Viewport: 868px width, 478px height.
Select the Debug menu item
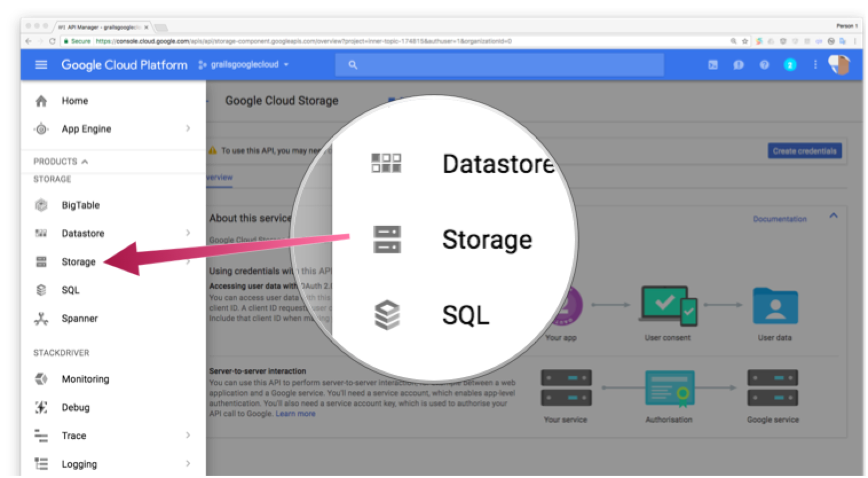(76, 408)
